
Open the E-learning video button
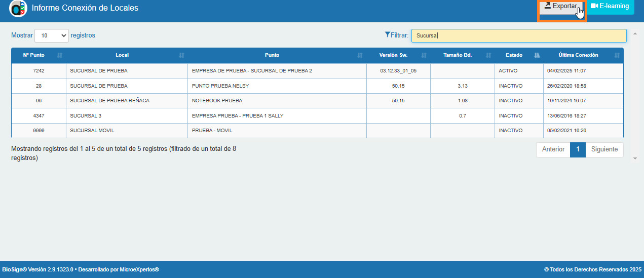click(610, 7)
